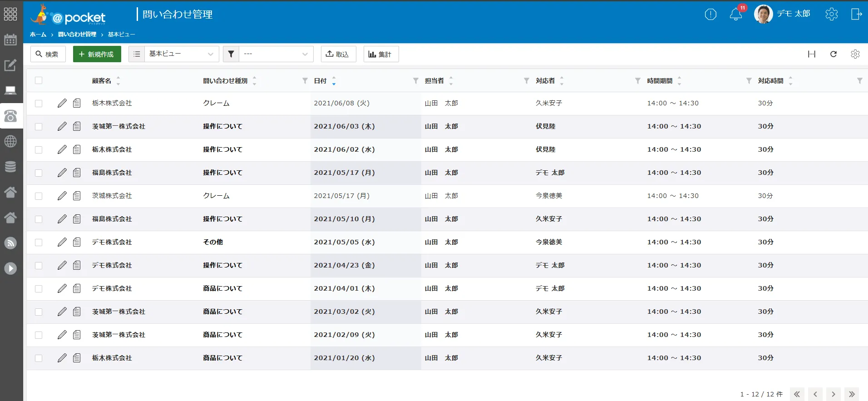Open notifications bell with 11 badge
The width and height of the screenshot is (868, 401).
736,14
